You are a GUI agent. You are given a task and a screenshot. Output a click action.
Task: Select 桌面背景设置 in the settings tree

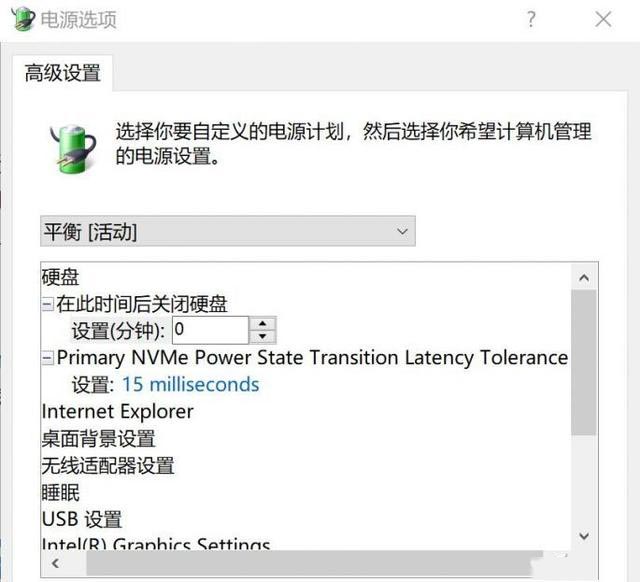(x=98, y=439)
